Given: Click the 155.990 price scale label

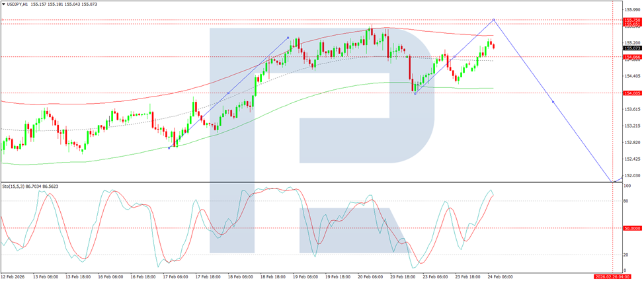Looking at the screenshot, I should click(633, 9).
